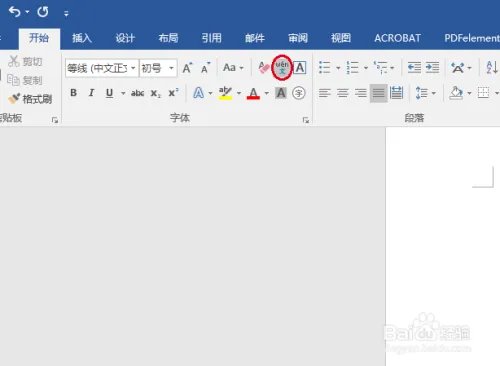Open the 引用 tab
The height and width of the screenshot is (366, 500).
click(211, 38)
